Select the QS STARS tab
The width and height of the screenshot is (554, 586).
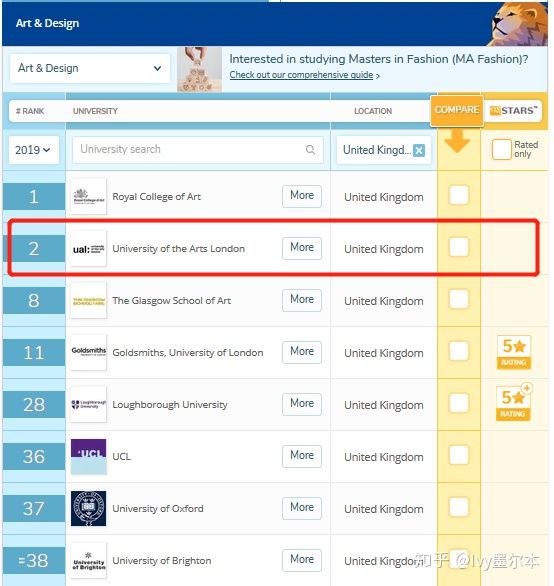pyautogui.click(x=514, y=111)
